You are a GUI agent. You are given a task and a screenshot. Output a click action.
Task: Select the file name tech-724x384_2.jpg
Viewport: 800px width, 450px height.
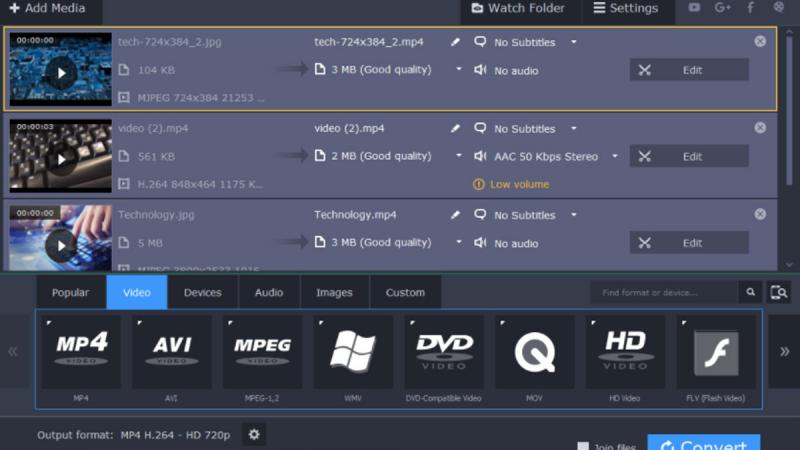click(x=169, y=42)
